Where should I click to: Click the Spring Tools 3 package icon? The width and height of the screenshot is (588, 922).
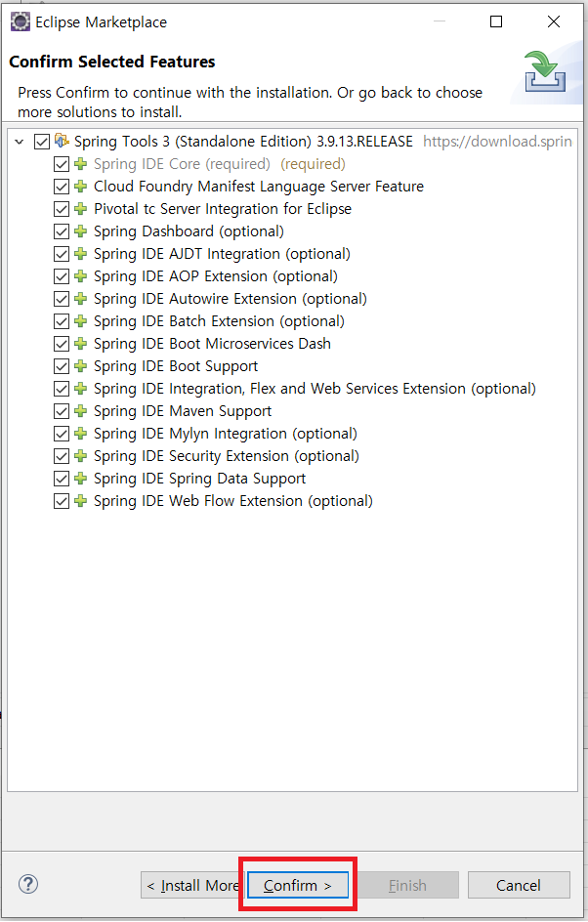(62, 141)
